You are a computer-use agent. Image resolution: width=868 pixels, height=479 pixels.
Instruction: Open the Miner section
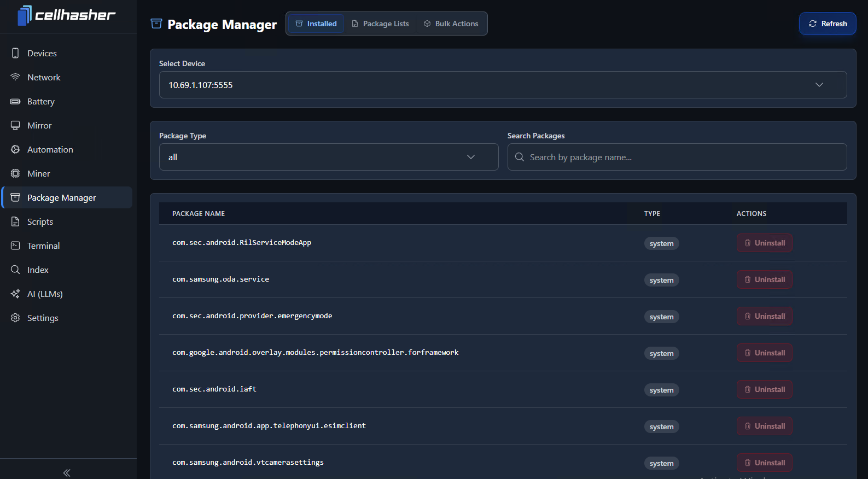pos(38,173)
